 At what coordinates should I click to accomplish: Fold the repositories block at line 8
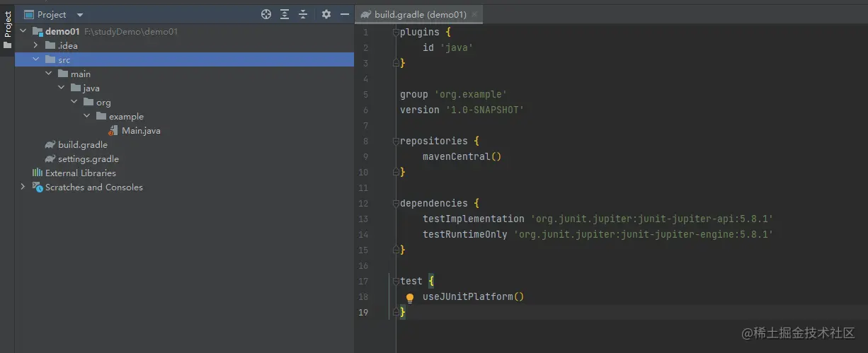tap(396, 141)
